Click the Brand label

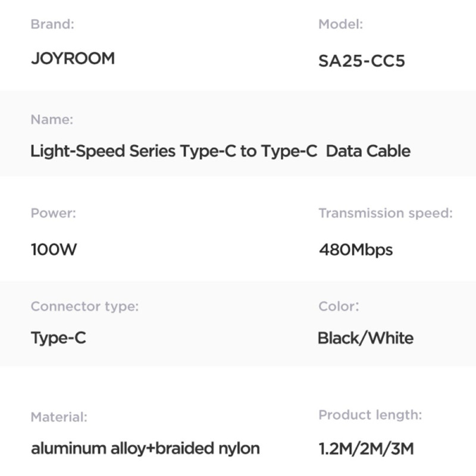[x=52, y=24]
